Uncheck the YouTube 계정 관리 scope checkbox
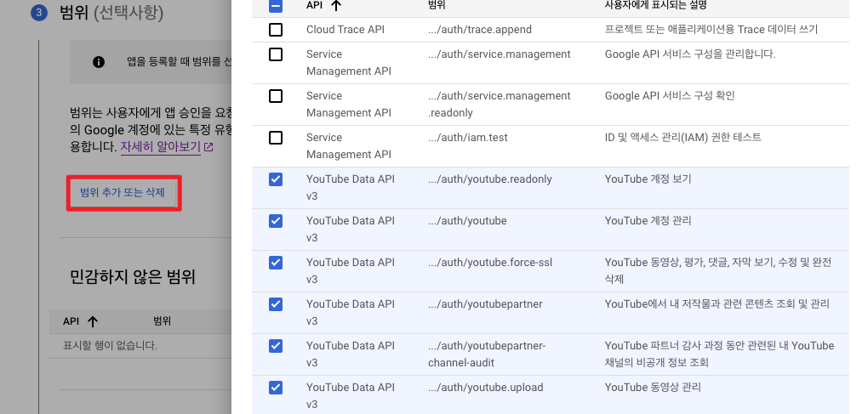868x414 pixels. point(276,221)
